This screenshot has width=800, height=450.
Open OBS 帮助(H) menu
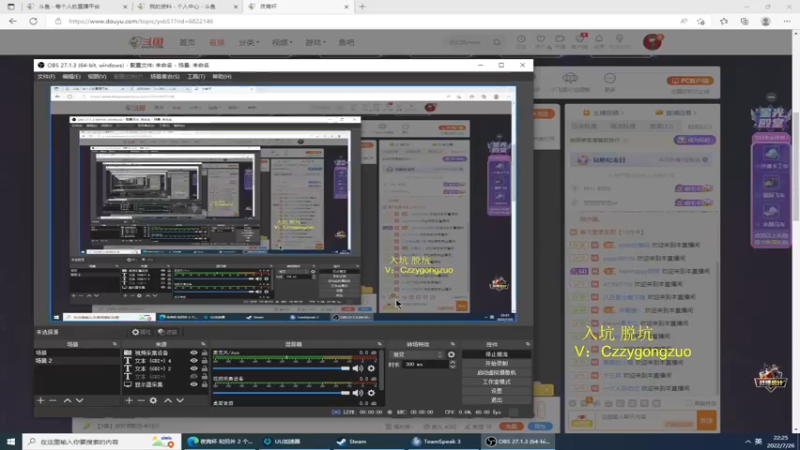coord(222,77)
